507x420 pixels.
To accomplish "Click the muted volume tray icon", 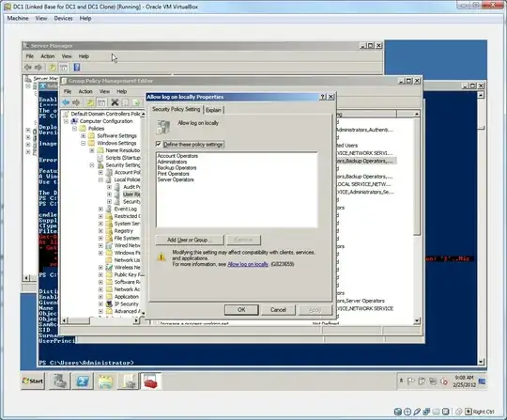I will (x=444, y=381).
